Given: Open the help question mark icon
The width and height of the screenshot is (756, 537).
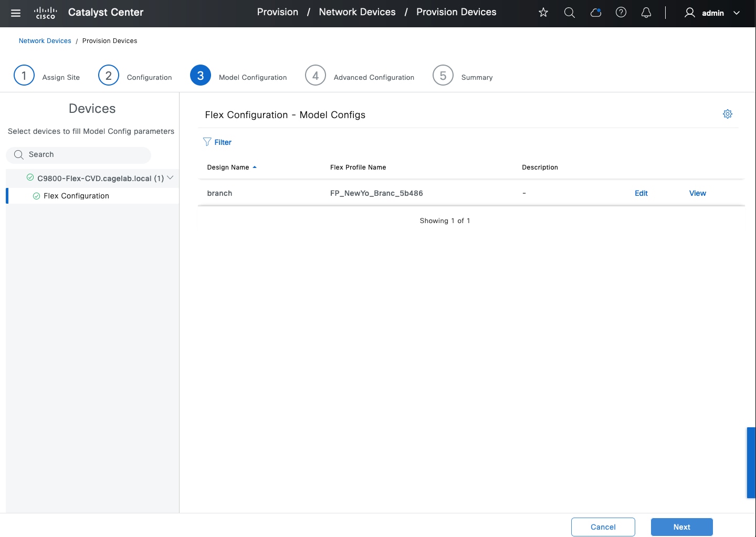Looking at the screenshot, I should coord(621,13).
